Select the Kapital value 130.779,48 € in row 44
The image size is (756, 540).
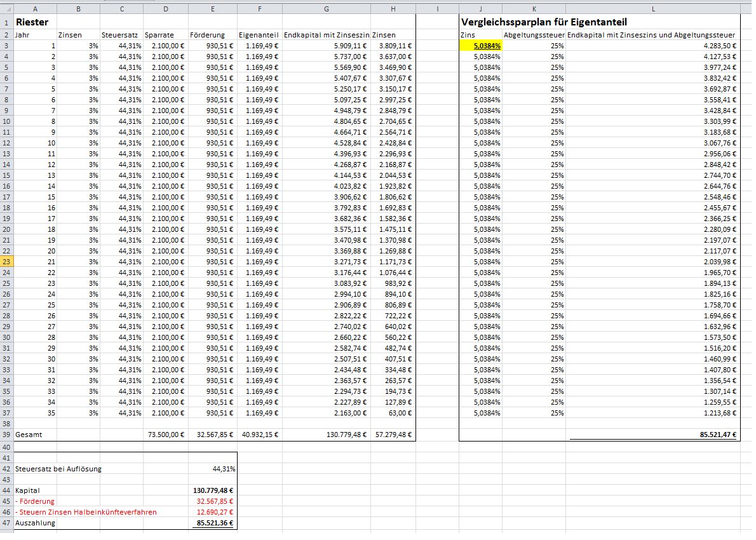pos(213,490)
